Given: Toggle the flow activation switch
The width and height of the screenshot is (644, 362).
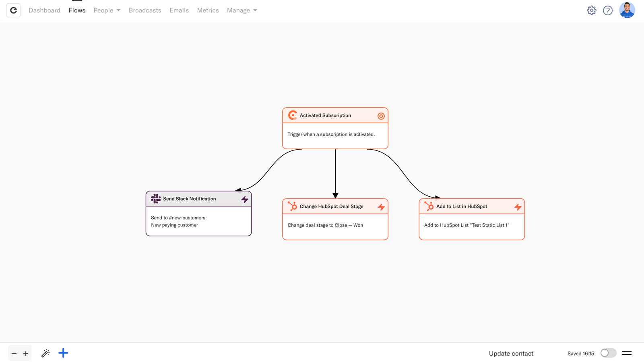Looking at the screenshot, I should (x=608, y=353).
